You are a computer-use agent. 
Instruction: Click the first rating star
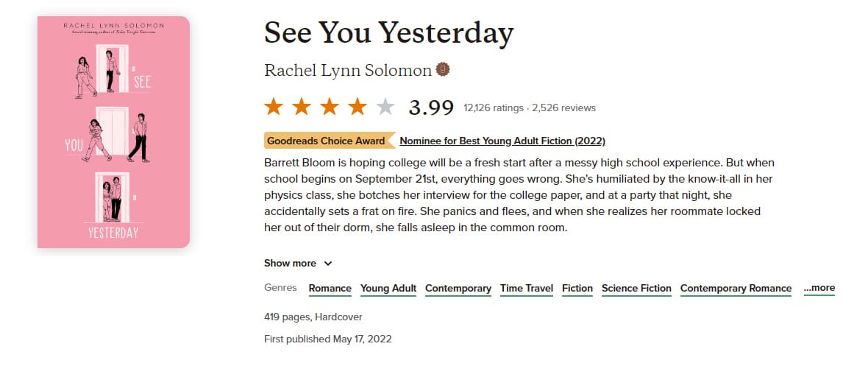[x=274, y=108]
